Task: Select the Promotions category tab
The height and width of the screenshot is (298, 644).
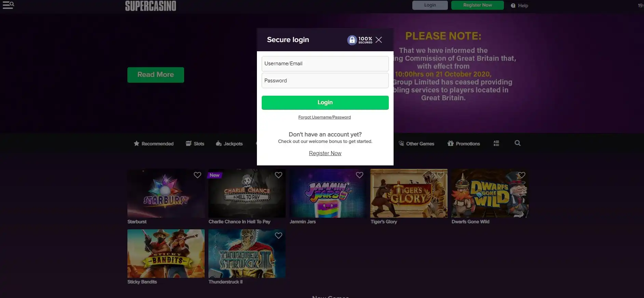Action: pyautogui.click(x=464, y=144)
